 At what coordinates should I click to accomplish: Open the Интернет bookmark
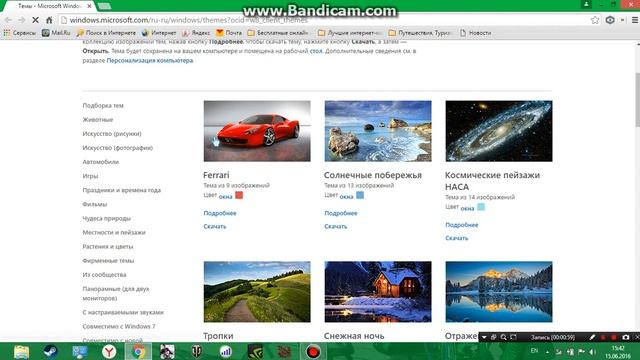coord(159,33)
